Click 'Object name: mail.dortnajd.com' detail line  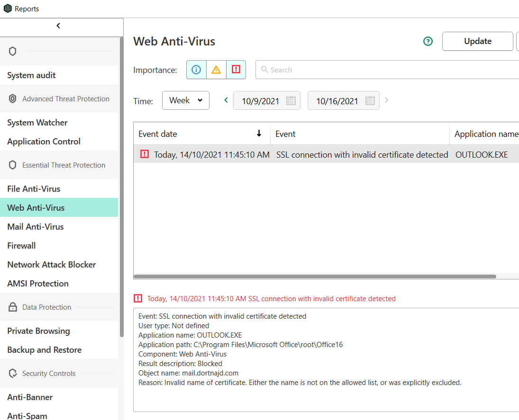(x=188, y=373)
